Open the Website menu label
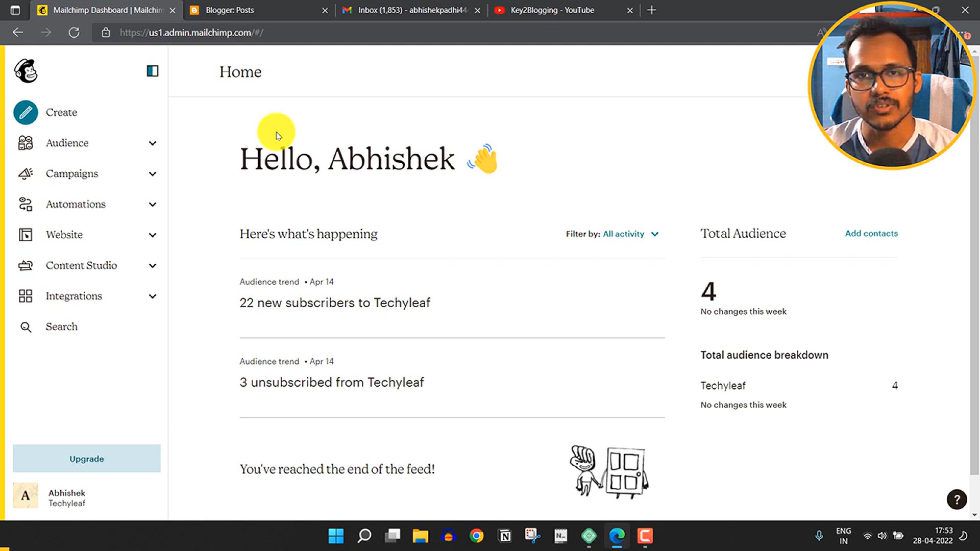 click(x=64, y=235)
